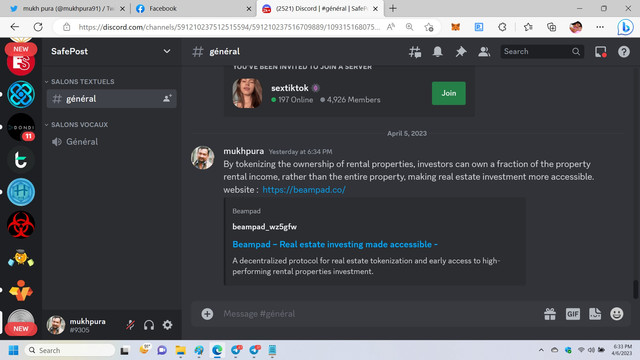Click mukhpura user avatar in bottom panel
The height and width of the screenshot is (360, 640).
click(x=56, y=325)
